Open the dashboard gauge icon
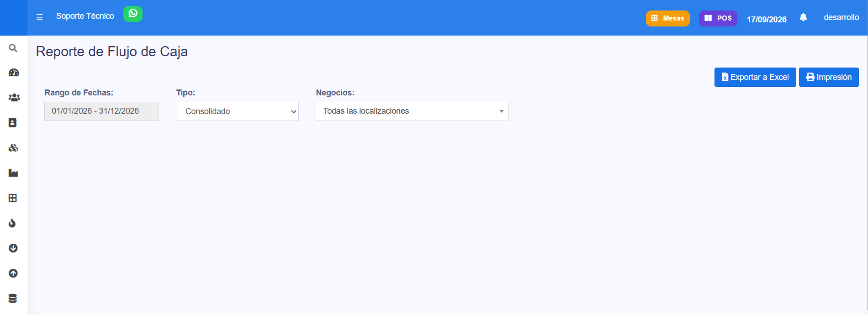This screenshot has width=868, height=315. 14,73
